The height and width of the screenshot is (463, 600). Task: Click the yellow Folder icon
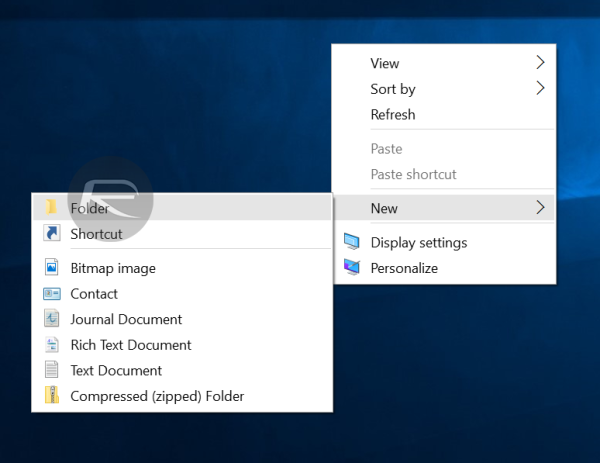point(51,207)
